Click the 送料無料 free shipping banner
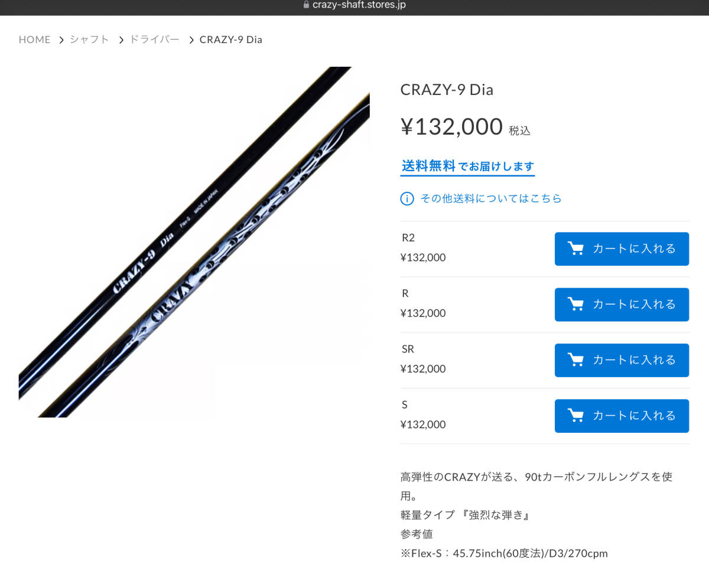This screenshot has width=709, height=588. coord(468,166)
